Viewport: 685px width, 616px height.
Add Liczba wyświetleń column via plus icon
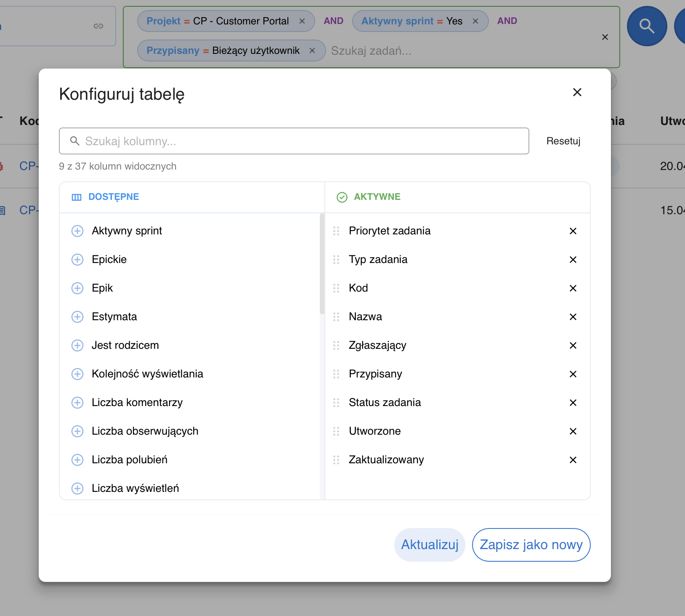click(x=77, y=489)
